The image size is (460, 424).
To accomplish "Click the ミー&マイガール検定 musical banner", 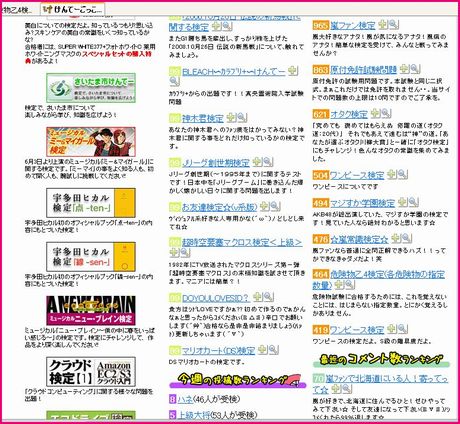I will pos(91,142).
